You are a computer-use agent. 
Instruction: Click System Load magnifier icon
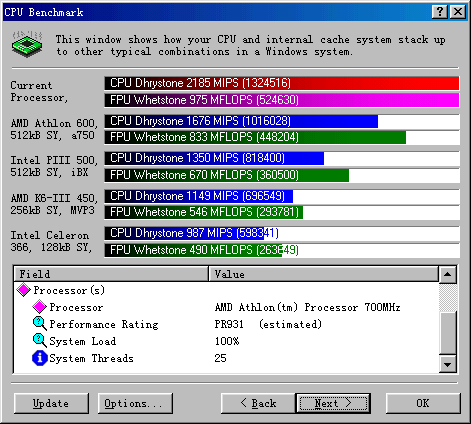tap(39, 341)
